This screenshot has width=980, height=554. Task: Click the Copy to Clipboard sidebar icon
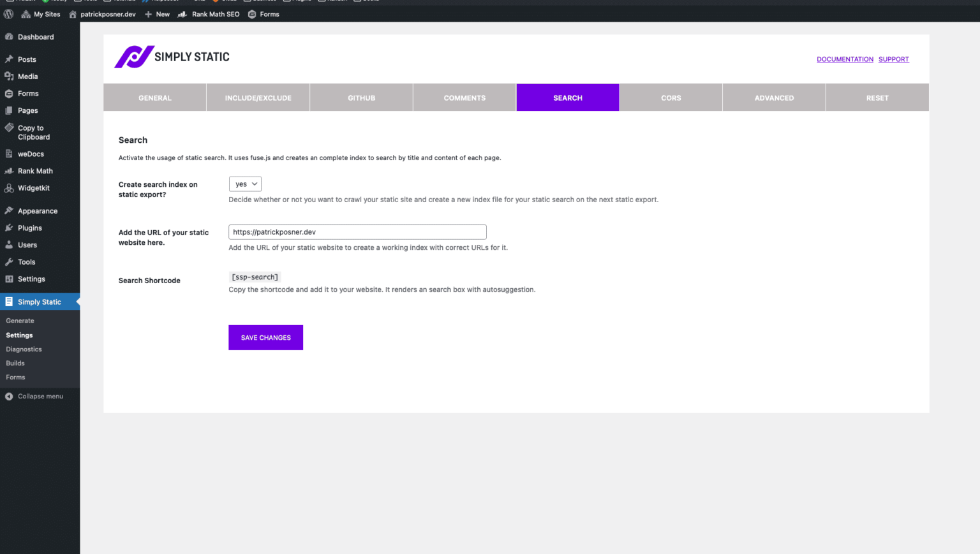pyautogui.click(x=9, y=128)
